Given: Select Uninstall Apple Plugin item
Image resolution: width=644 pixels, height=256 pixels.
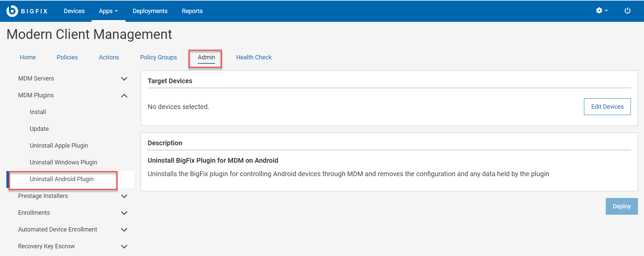Looking at the screenshot, I should pyautogui.click(x=59, y=146).
